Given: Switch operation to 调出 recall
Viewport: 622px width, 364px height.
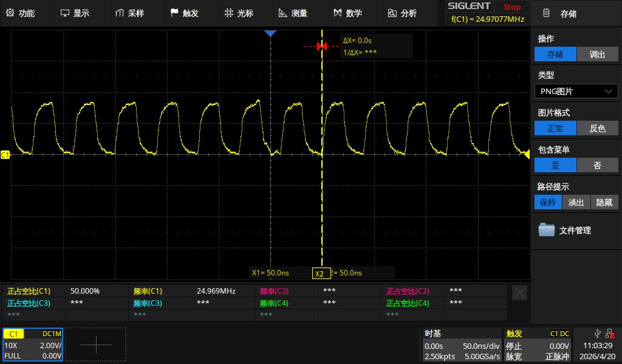Looking at the screenshot, I should [x=597, y=54].
